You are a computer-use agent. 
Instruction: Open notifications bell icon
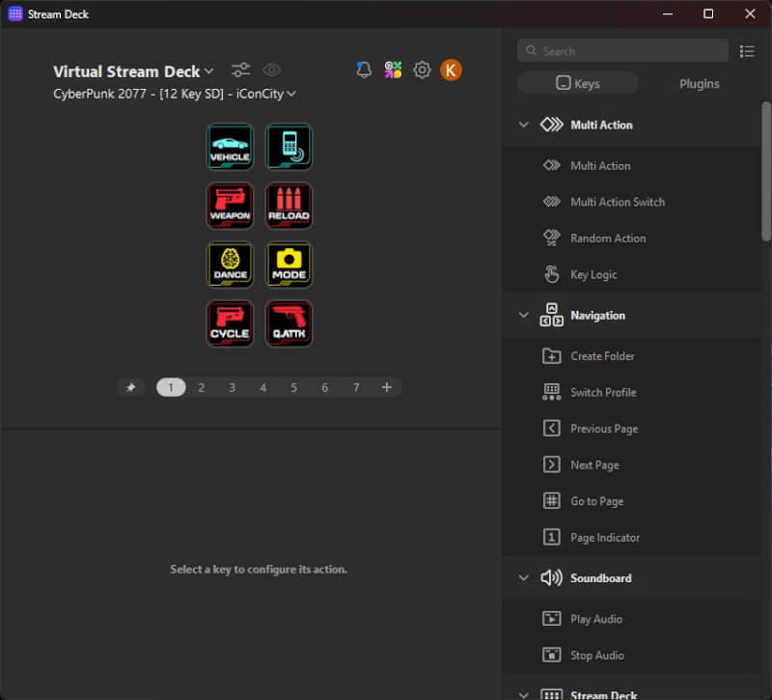point(364,70)
